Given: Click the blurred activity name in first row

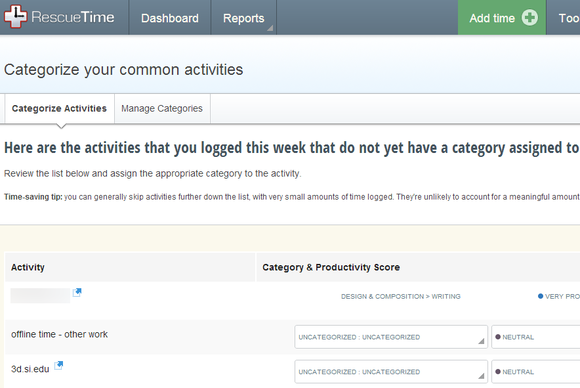Looking at the screenshot, I should 40,296.
